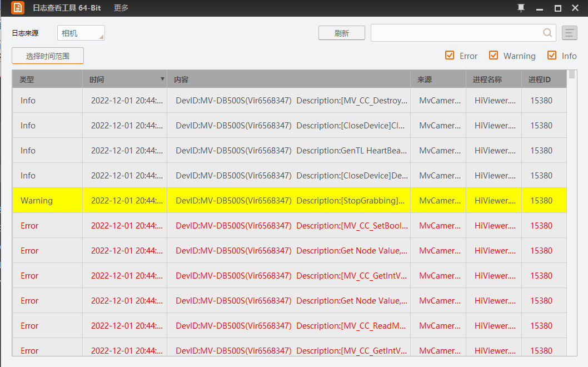The image size is (588, 367).
Task: Pin the window with the pushpin icon
Action: tap(521, 8)
